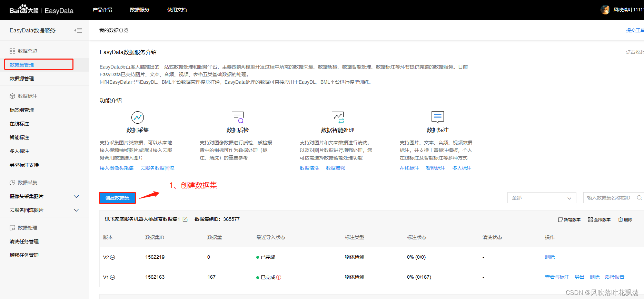Viewport: 644px width, 299px height.
Task: Click 导出 in V1 row
Action: (x=579, y=277)
